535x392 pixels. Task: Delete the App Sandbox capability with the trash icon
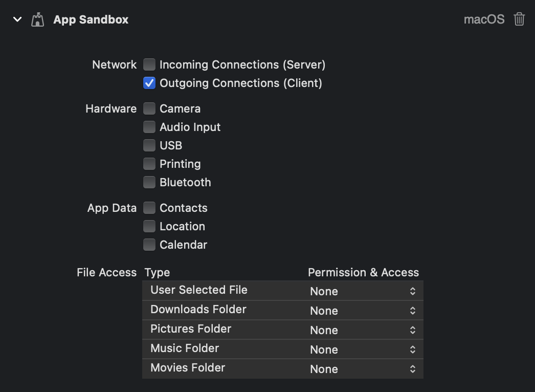(x=519, y=19)
